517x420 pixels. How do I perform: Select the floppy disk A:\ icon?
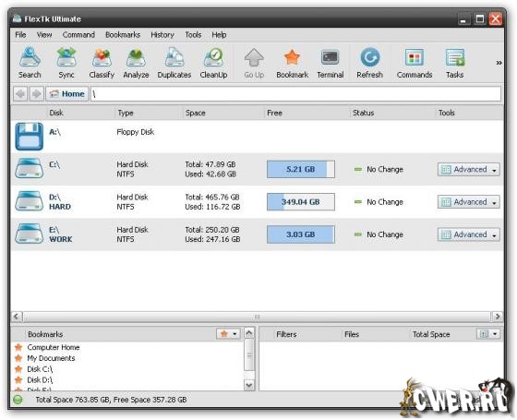(x=29, y=137)
